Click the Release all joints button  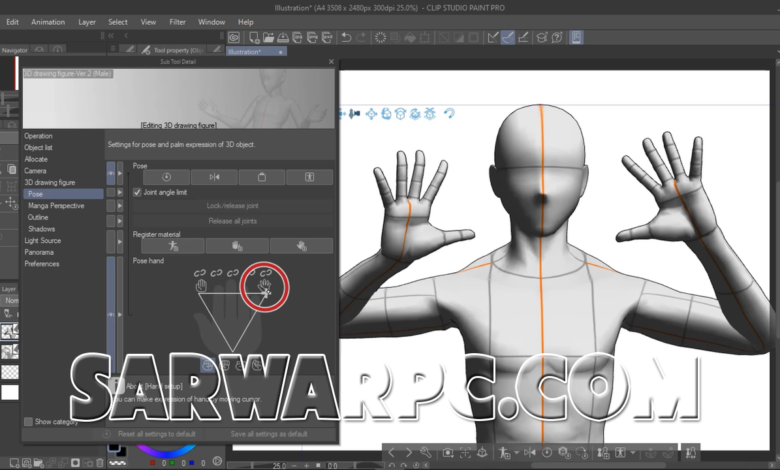(233, 221)
